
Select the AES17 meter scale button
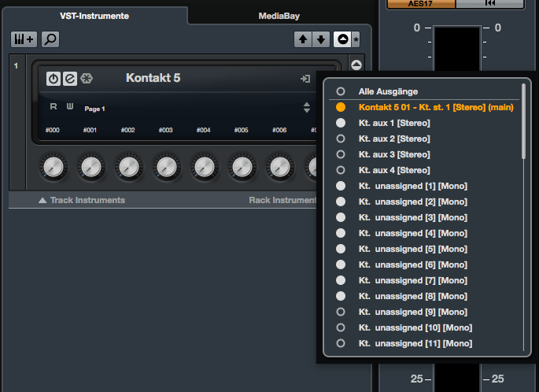421,4
